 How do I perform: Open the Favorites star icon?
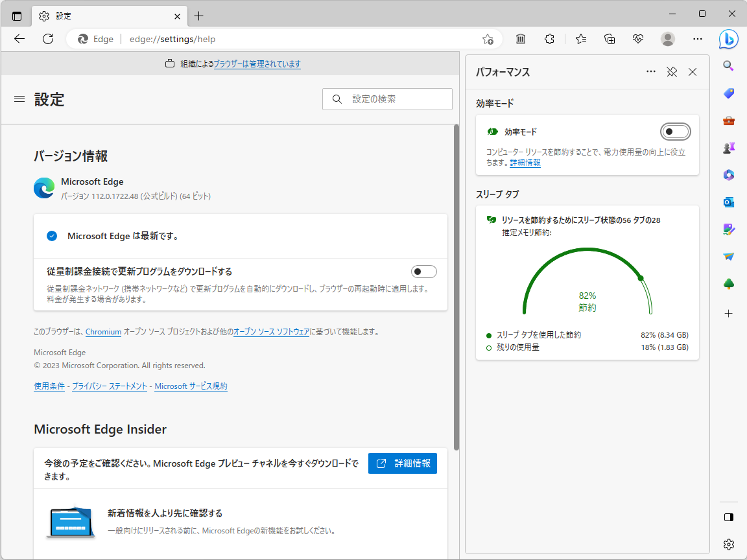580,39
